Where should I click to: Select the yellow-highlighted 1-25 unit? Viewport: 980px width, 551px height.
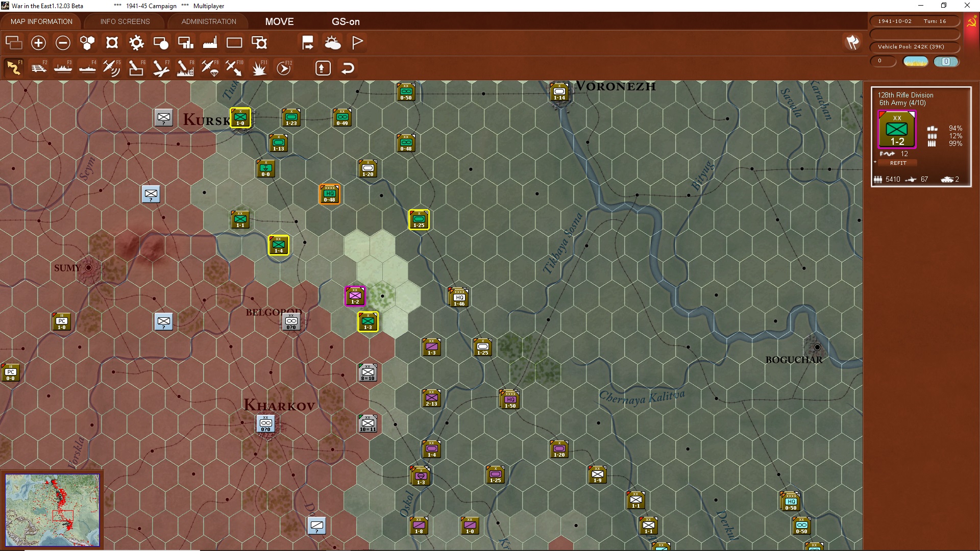point(419,219)
